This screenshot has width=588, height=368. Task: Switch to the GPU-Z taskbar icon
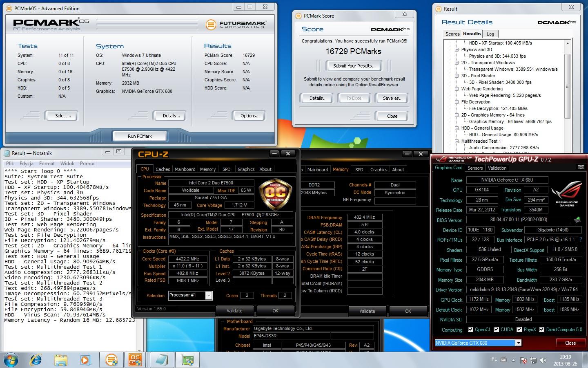tap(188, 360)
